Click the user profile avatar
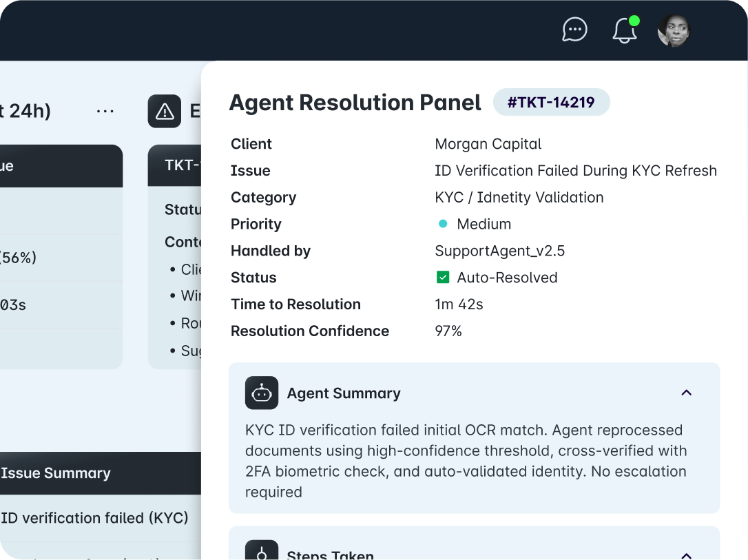This screenshot has height=560, width=748. (674, 30)
